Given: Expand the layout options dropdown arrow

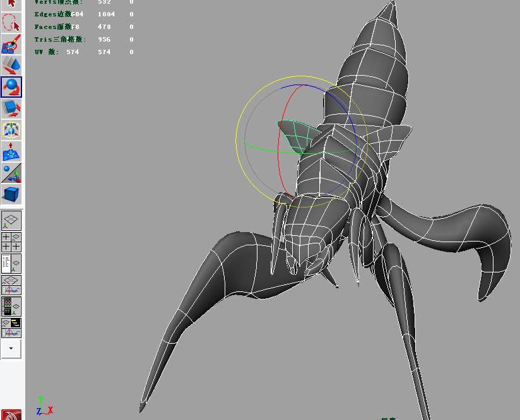Looking at the screenshot, I should tap(11, 349).
